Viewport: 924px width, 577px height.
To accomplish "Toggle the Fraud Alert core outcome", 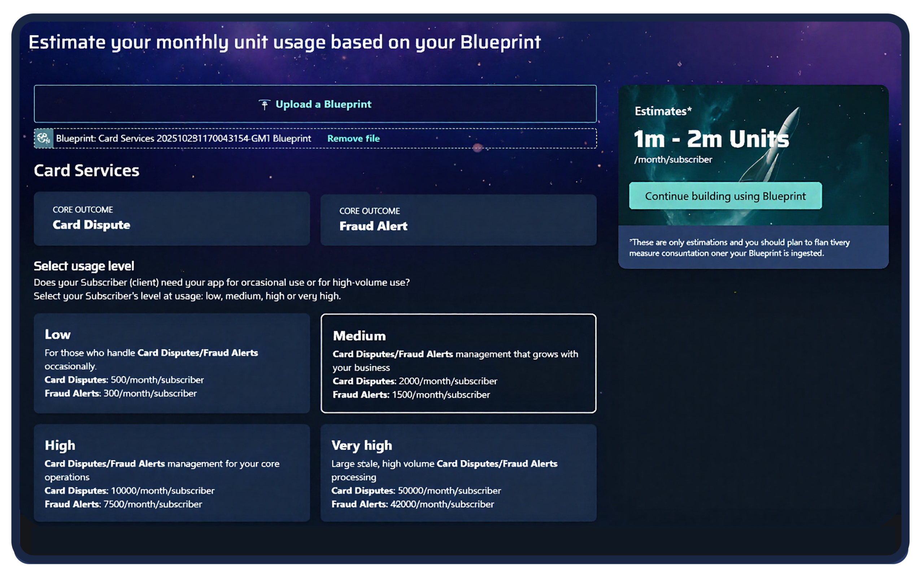I will (x=458, y=219).
